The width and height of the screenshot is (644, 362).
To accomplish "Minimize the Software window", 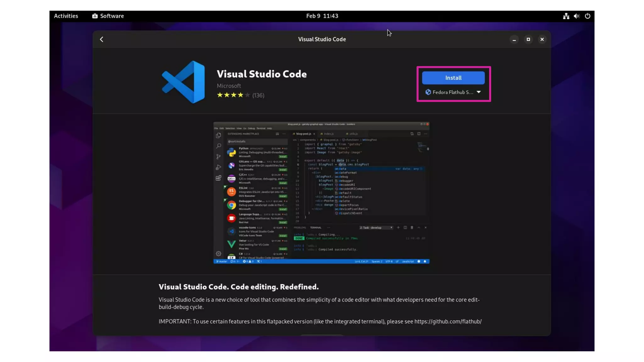I will (x=514, y=39).
